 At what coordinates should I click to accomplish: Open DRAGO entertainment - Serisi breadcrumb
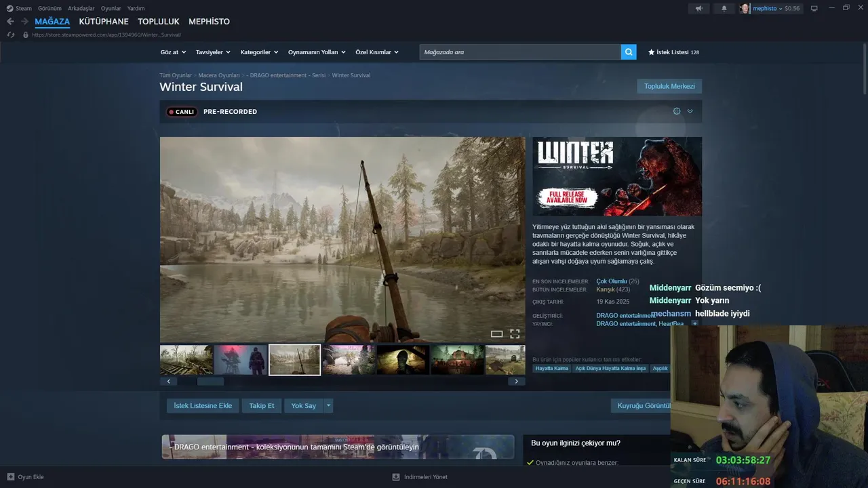[285, 75]
